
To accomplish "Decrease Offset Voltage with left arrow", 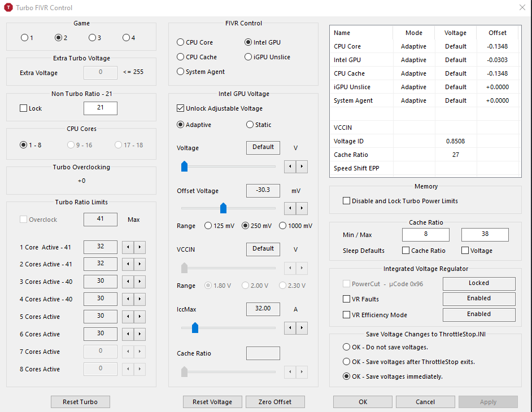I will click(290, 208).
